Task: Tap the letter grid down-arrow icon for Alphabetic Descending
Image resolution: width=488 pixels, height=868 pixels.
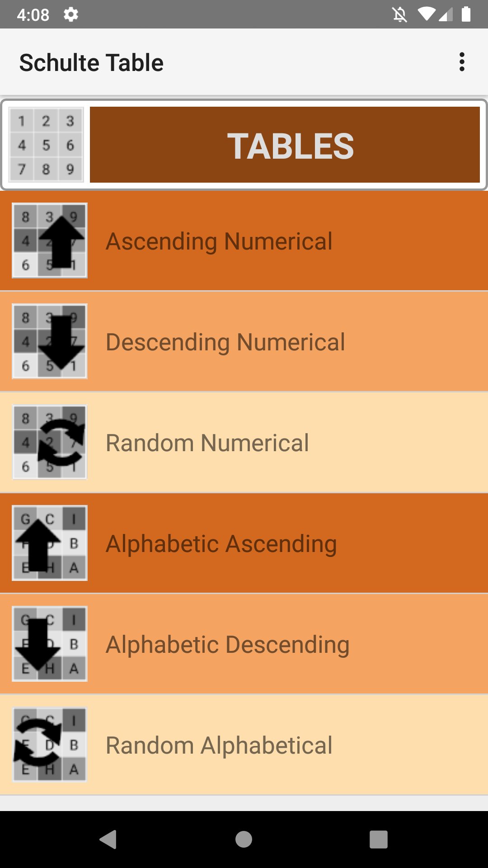Action: pyautogui.click(x=50, y=643)
